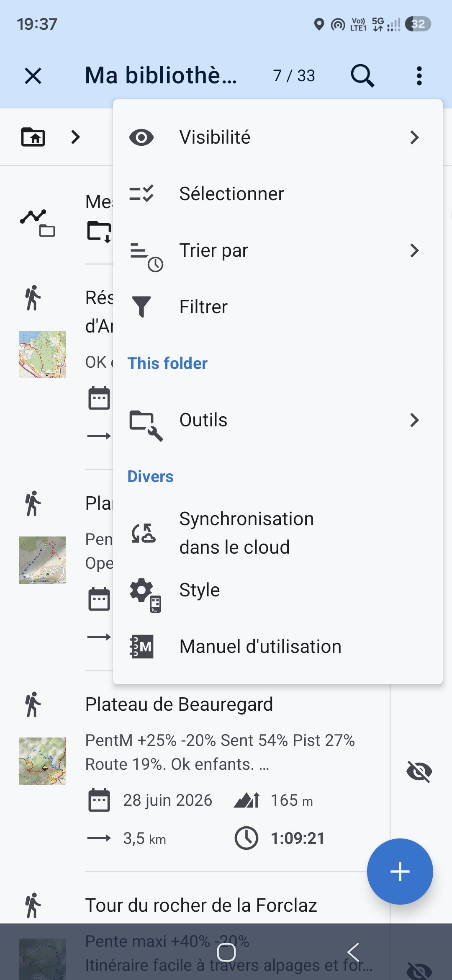Select the Outils menu entry

pyautogui.click(x=278, y=420)
